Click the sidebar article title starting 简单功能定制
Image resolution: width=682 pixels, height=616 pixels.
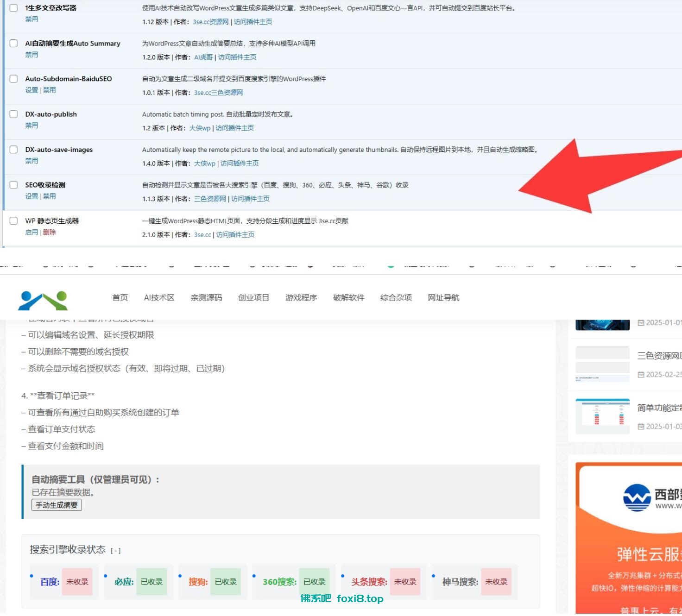coord(659,408)
